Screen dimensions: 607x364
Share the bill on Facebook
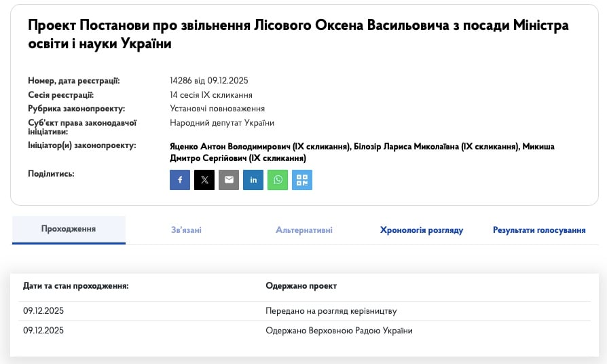pos(180,180)
